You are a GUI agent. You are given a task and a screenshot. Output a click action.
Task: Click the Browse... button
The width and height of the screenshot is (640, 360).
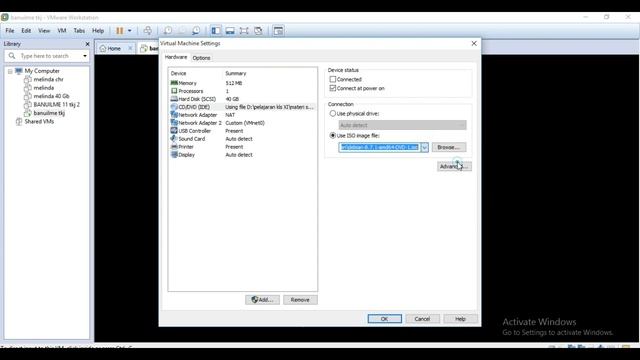(x=449, y=147)
